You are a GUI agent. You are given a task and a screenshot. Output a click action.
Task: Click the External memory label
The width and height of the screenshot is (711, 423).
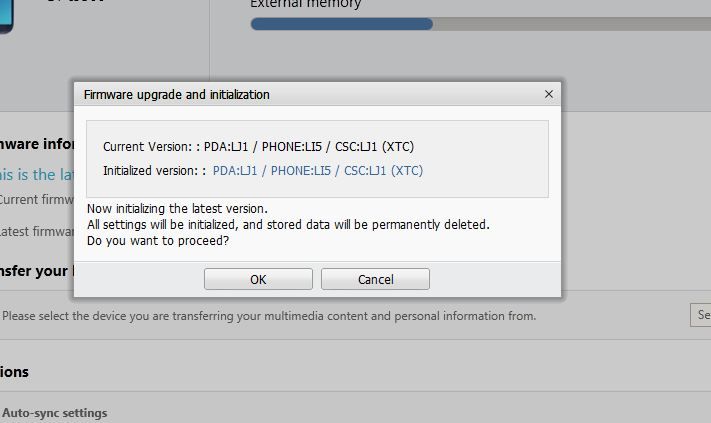pyautogui.click(x=306, y=4)
